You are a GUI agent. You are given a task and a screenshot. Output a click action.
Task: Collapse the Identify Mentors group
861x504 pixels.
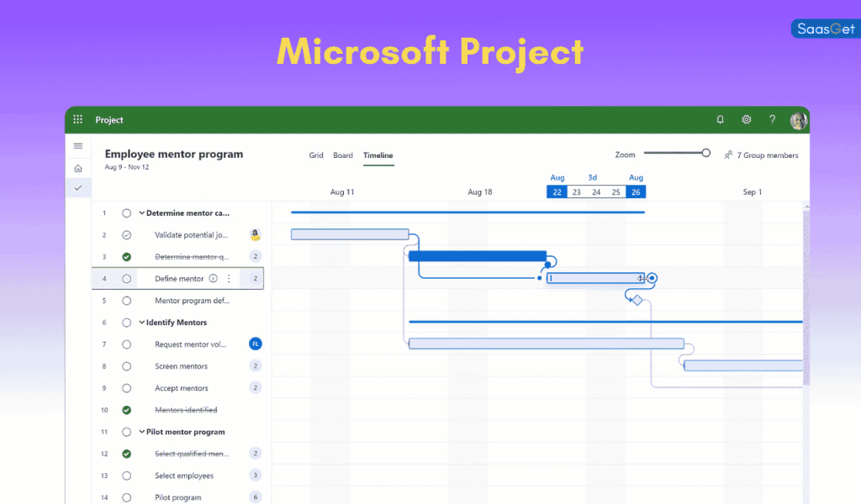pos(141,323)
